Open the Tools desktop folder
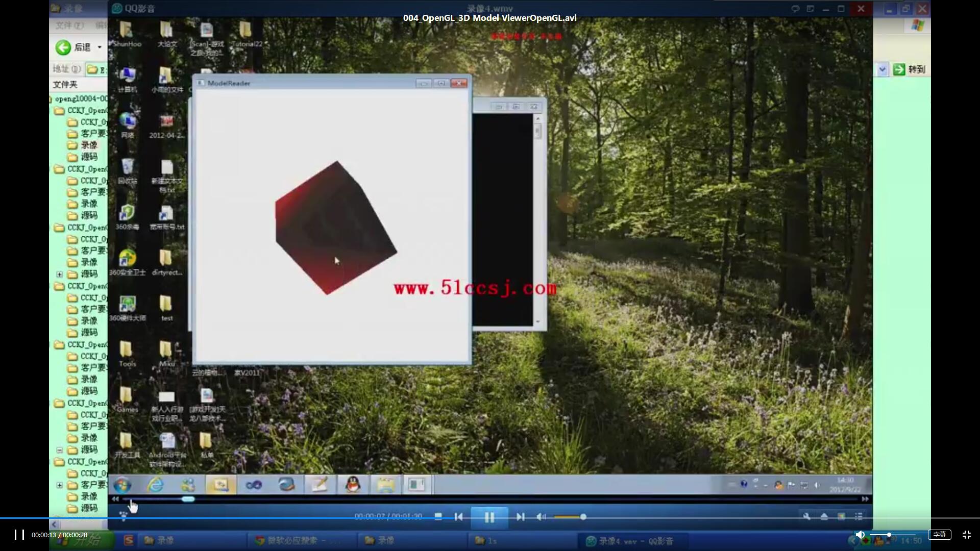 point(127,354)
